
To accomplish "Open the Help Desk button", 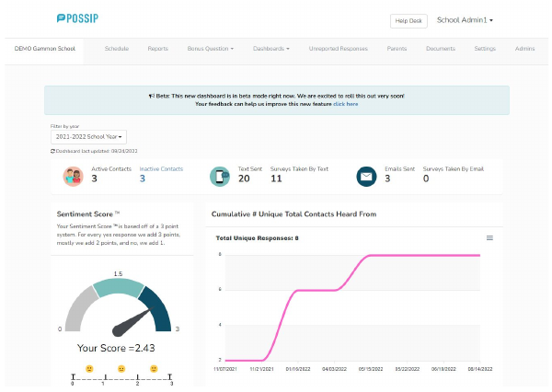I will tap(408, 21).
